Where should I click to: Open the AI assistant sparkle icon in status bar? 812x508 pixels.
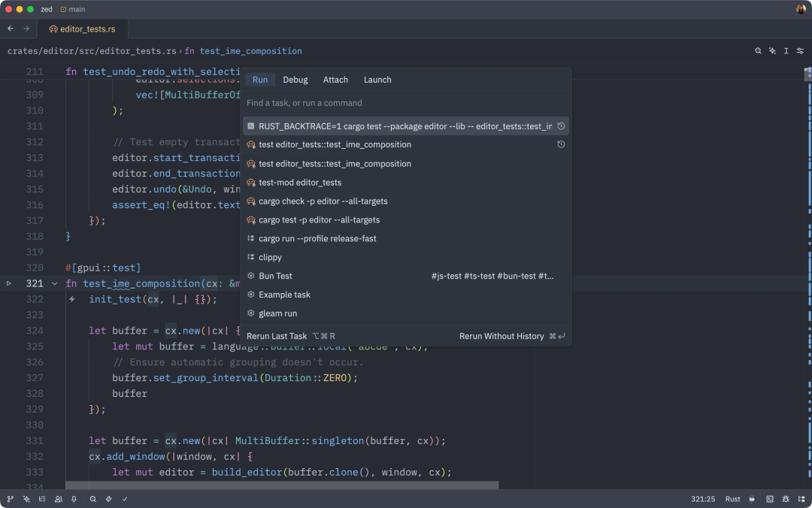pyautogui.click(x=26, y=498)
